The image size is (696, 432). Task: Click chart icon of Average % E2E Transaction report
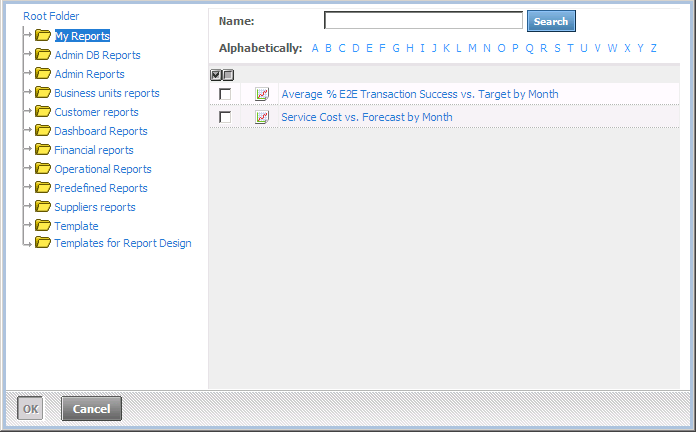(x=262, y=94)
